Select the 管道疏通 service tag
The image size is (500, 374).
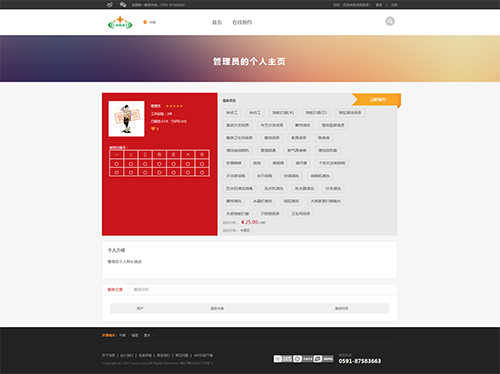(268, 150)
